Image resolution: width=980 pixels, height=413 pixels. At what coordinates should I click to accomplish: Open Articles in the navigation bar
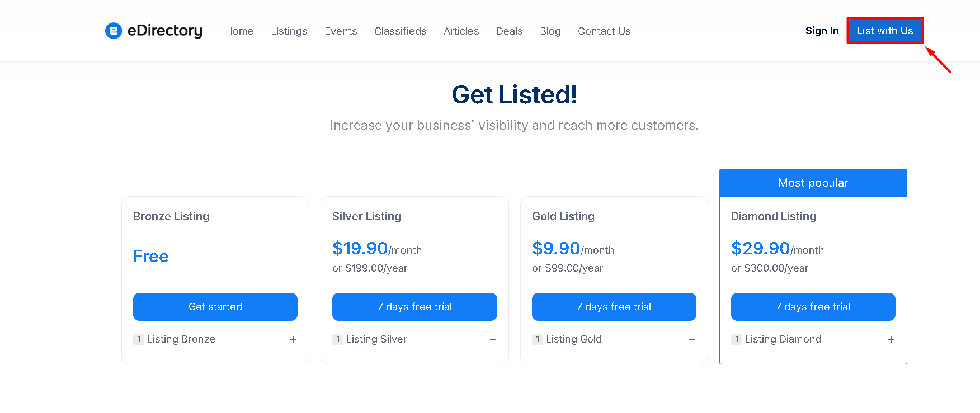tap(461, 31)
